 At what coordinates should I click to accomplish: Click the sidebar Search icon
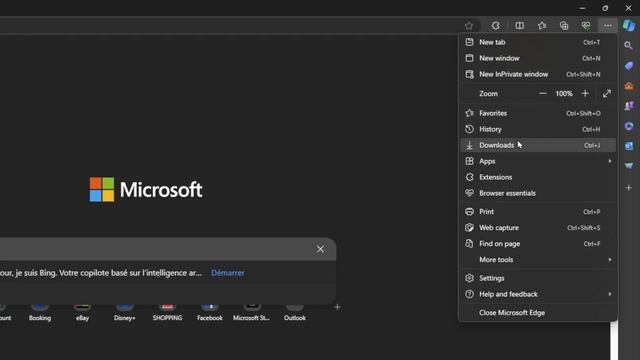[629, 46]
